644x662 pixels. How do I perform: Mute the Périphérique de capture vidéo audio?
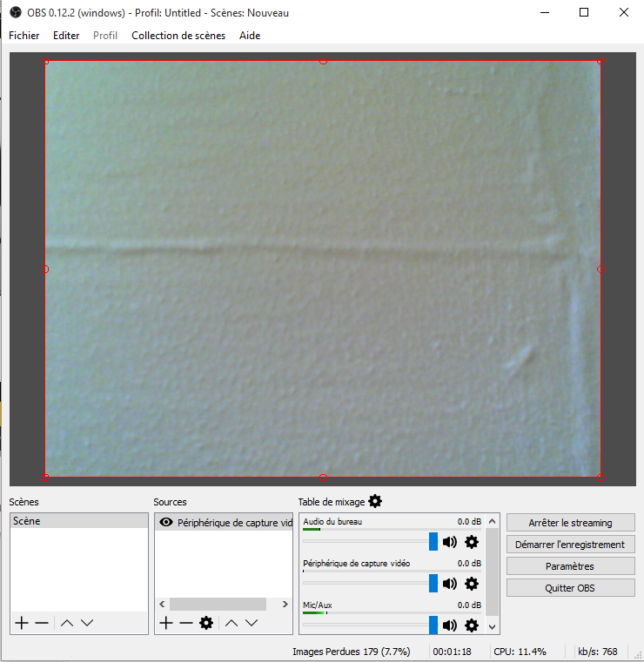(x=450, y=584)
